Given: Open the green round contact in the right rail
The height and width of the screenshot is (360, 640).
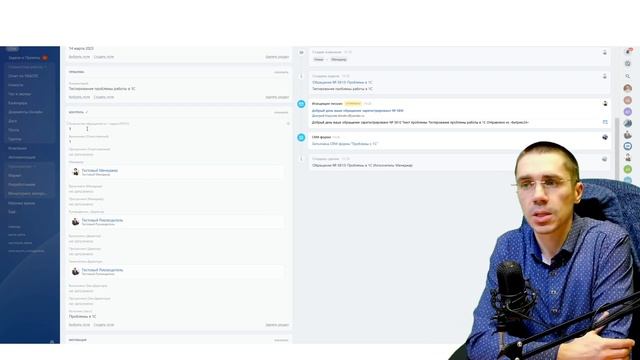Looking at the screenshot, I should pos(628,169).
